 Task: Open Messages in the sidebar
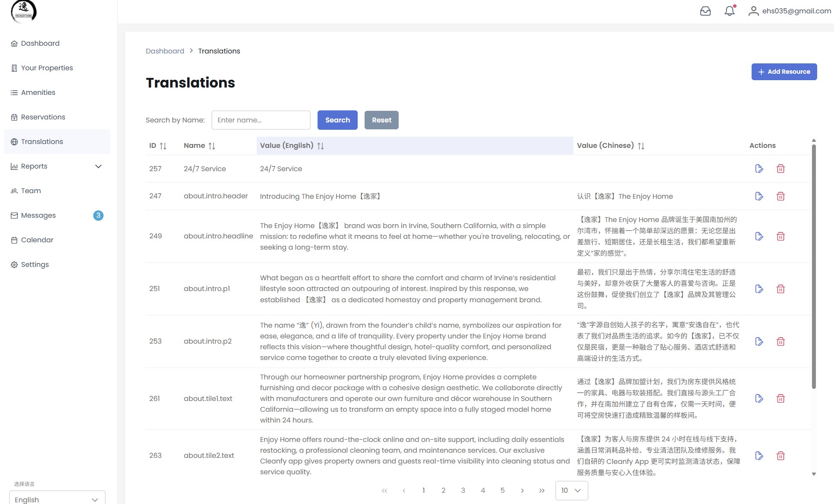(x=38, y=216)
